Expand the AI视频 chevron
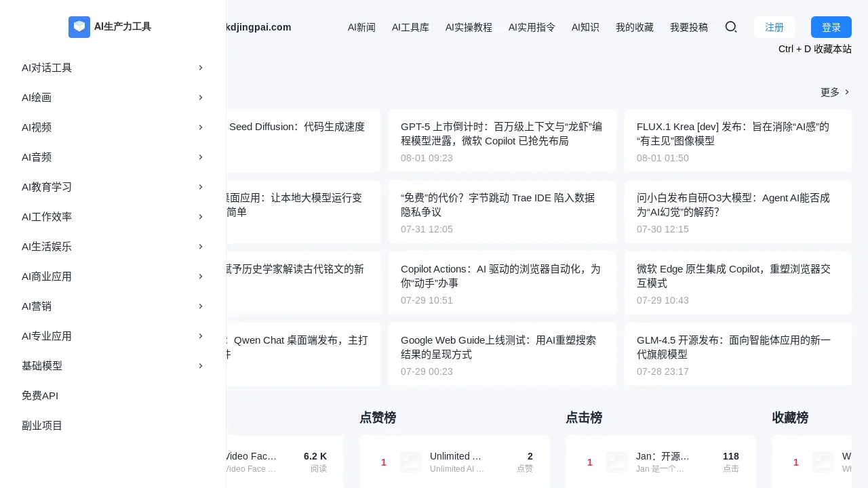Screen dimensions: 868x488 pyautogui.click(x=201, y=127)
